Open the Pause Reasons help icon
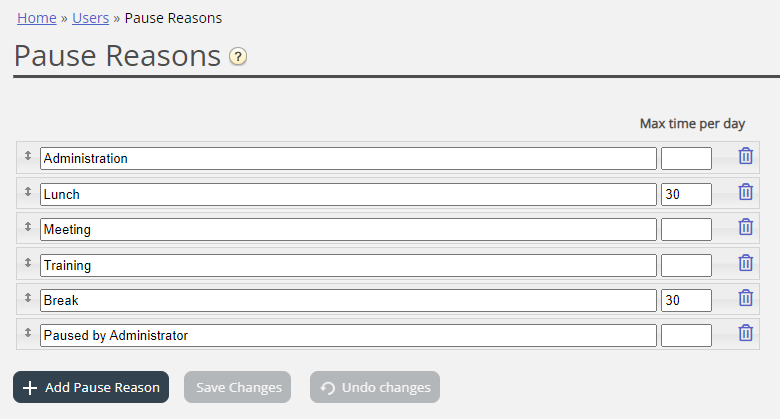The image size is (780, 419). coord(237,57)
